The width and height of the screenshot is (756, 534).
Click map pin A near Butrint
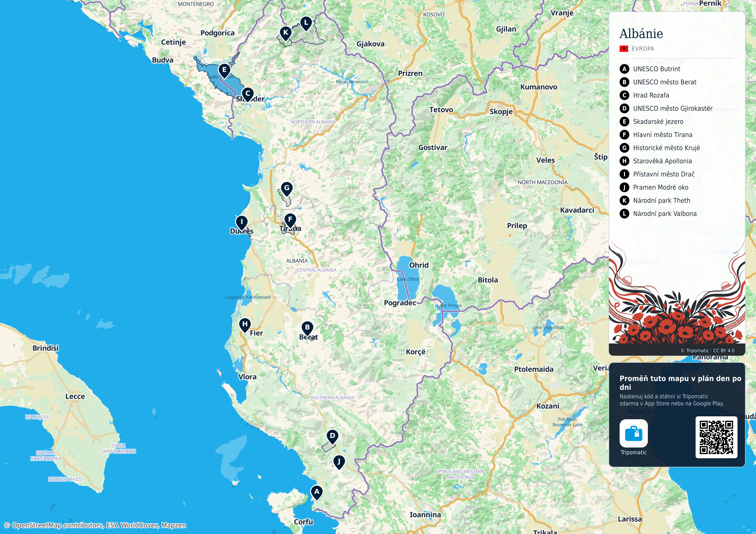click(x=316, y=493)
